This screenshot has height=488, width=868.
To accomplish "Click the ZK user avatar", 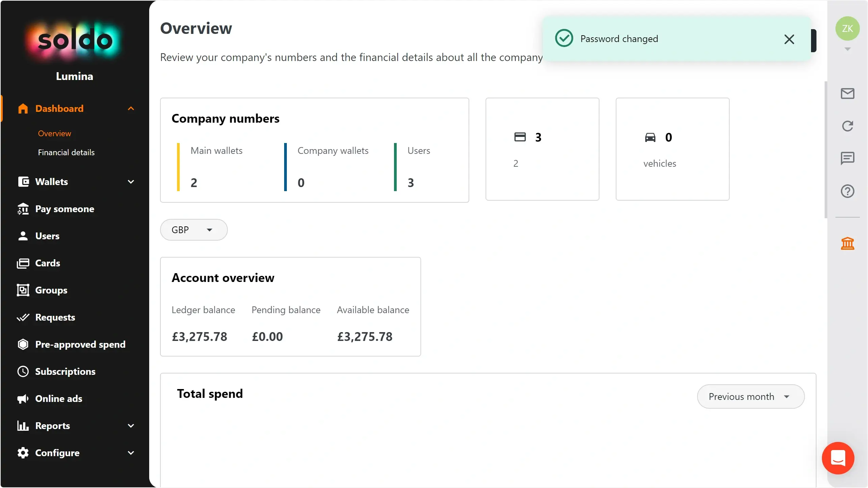I will pyautogui.click(x=847, y=28).
